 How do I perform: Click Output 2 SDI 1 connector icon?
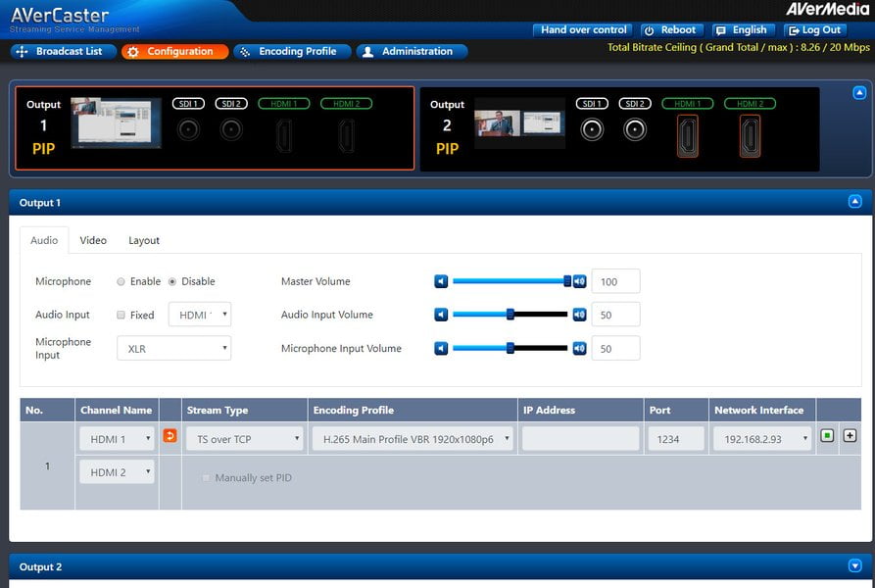[592, 130]
